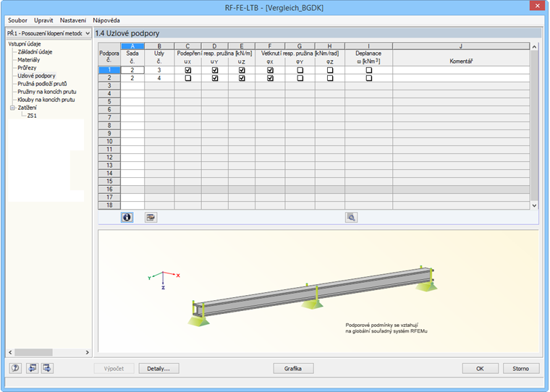Screen dimensions: 550x392
Task: Close the RF-FE-LTB window
Action: [x=537, y=6]
